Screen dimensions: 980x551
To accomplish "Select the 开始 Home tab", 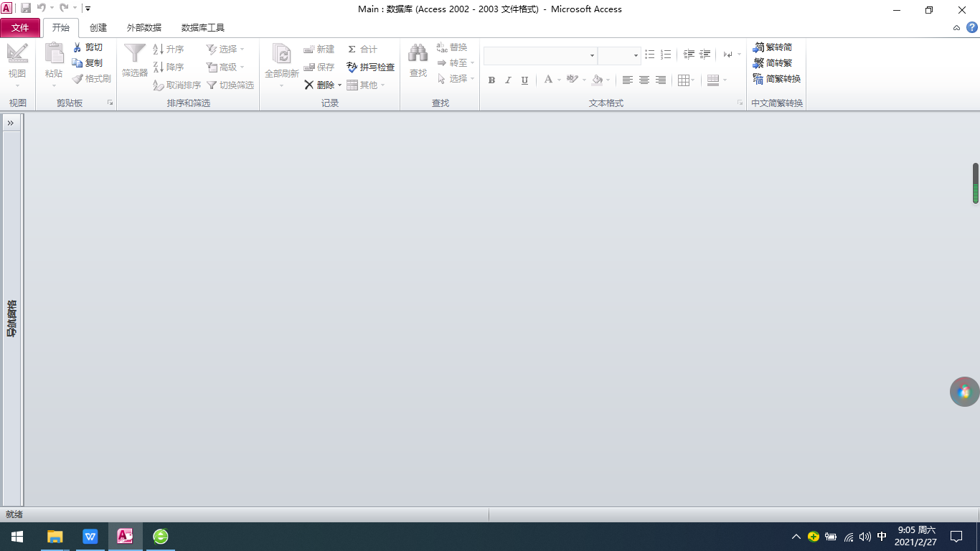I will click(x=61, y=28).
